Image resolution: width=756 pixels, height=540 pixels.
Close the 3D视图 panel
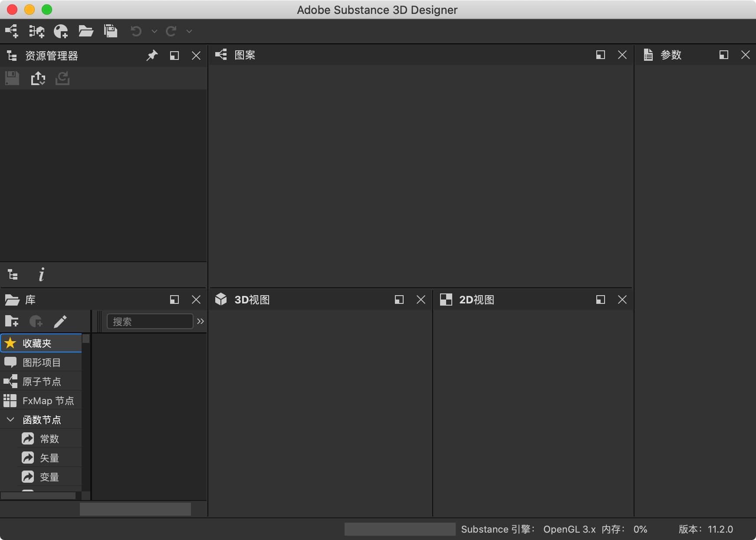pyautogui.click(x=421, y=300)
